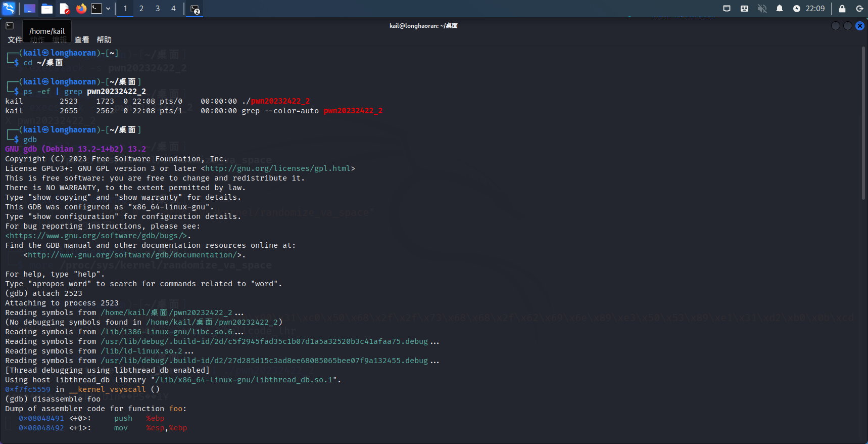This screenshot has width=868, height=444.
Task: Click the c5f2945f build-id .debug path
Action: (x=264, y=341)
